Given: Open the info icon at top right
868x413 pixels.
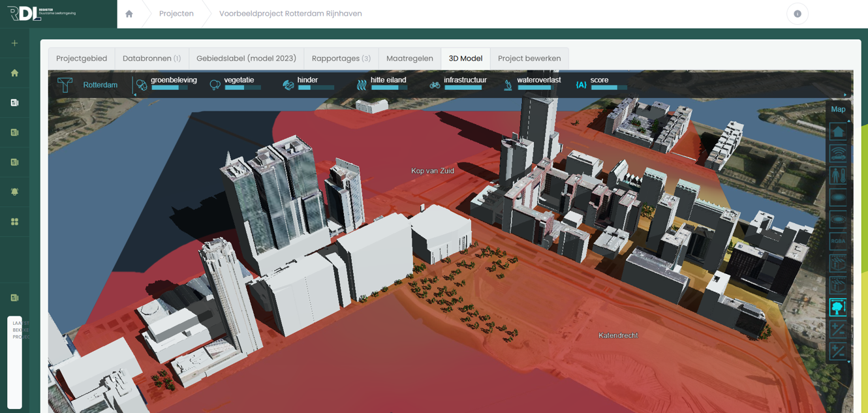Looking at the screenshot, I should pyautogui.click(x=797, y=14).
